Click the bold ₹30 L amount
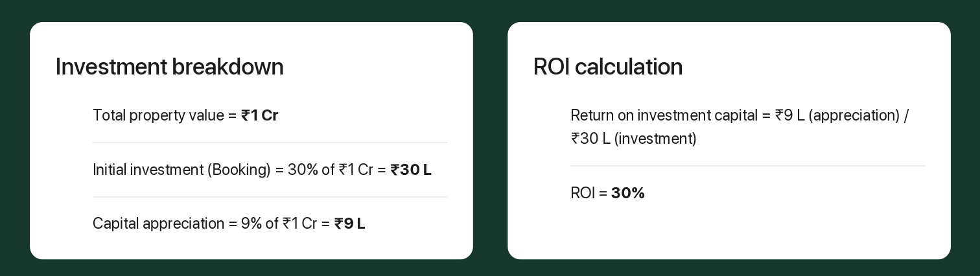The height and width of the screenshot is (276, 980). 411,170
